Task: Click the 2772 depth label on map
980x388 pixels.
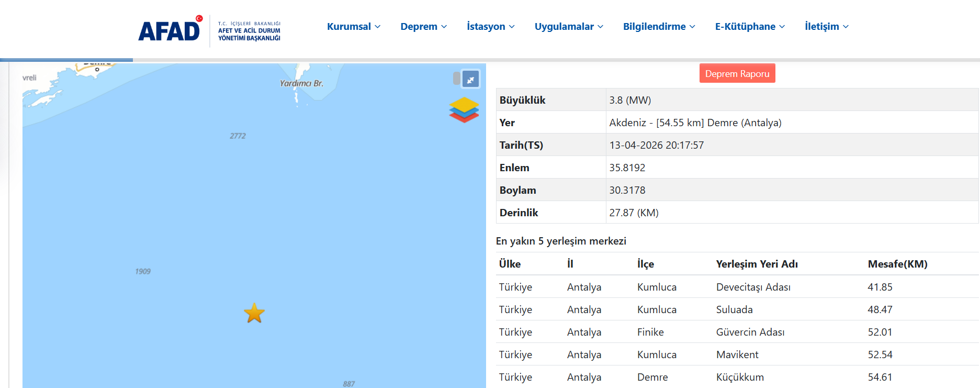Action: pos(238,136)
